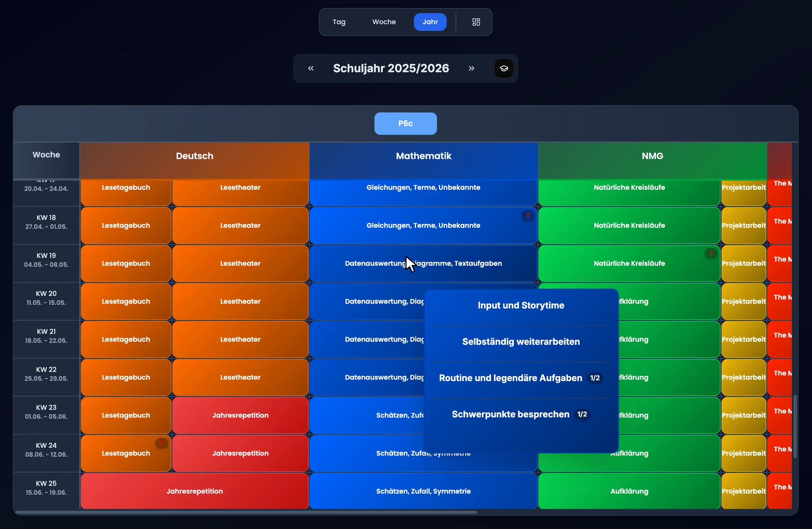Click the Woche column header
This screenshot has width=812, height=529.
pyautogui.click(x=46, y=160)
